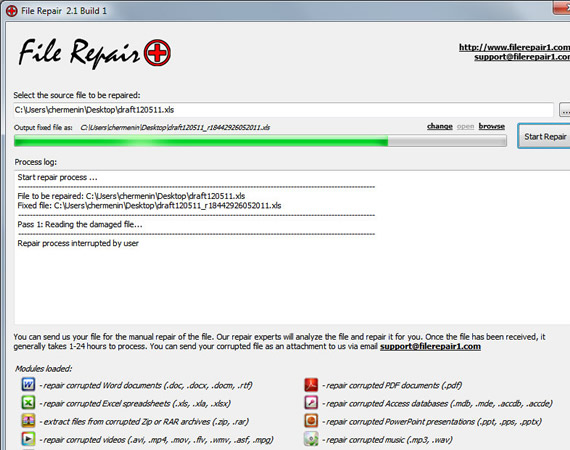Viewport: 570px width, 450px height.
Task: Click the 'Process log:' label
Action: point(36,162)
